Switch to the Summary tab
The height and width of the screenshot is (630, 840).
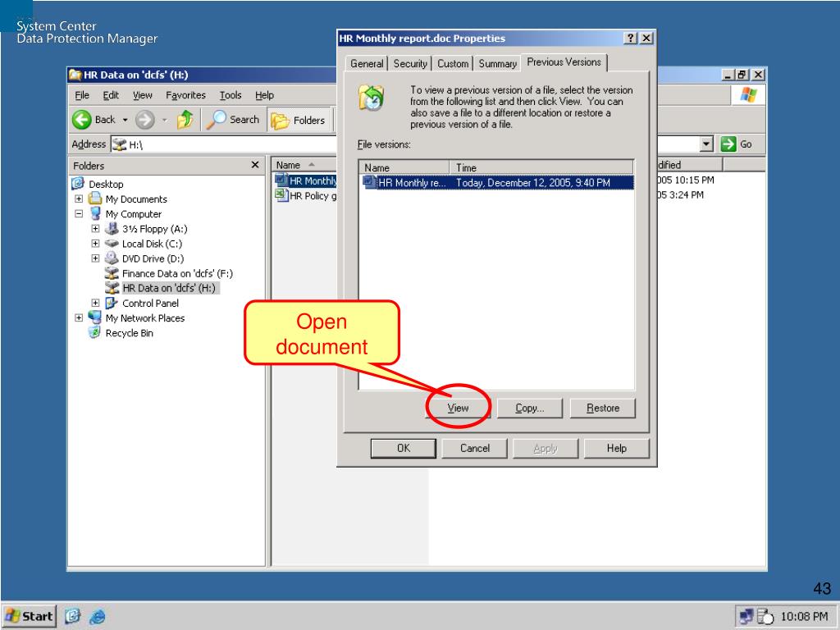(x=497, y=63)
